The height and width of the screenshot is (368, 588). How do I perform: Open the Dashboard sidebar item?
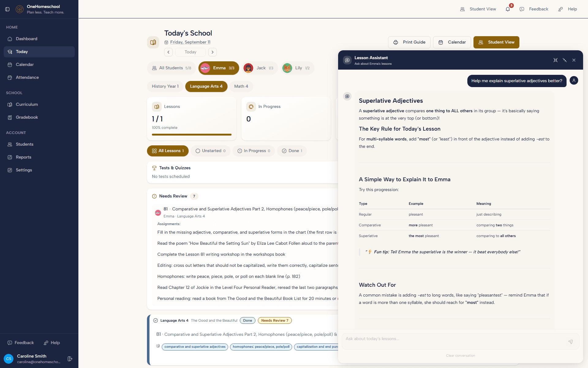(39, 39)
